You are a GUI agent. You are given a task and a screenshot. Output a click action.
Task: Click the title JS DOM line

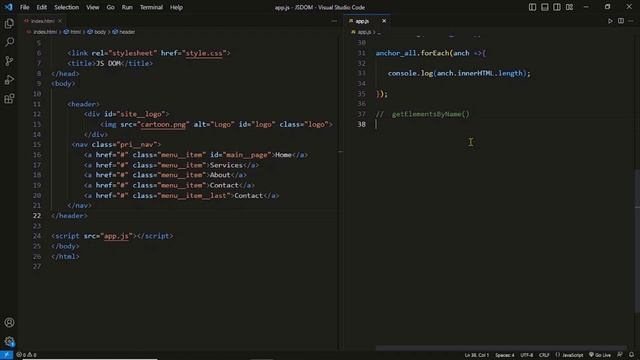tap(110, 63)
